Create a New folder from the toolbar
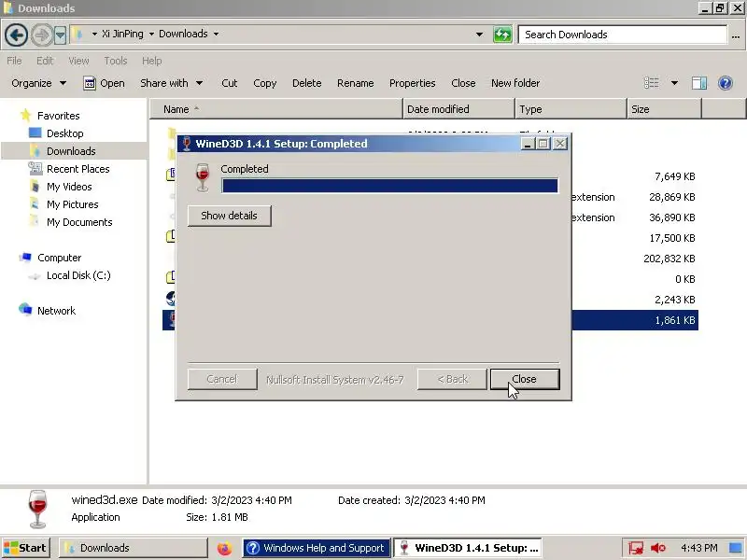The height and width of the screenshot is (560, 747). [515, 83]
